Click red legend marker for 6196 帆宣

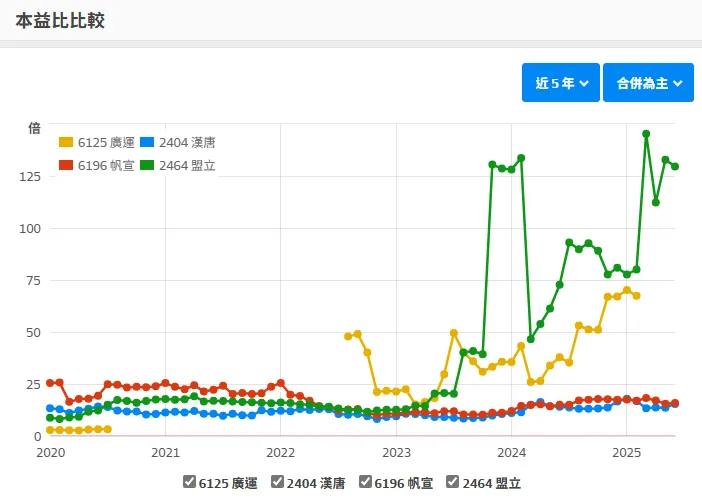66,165
